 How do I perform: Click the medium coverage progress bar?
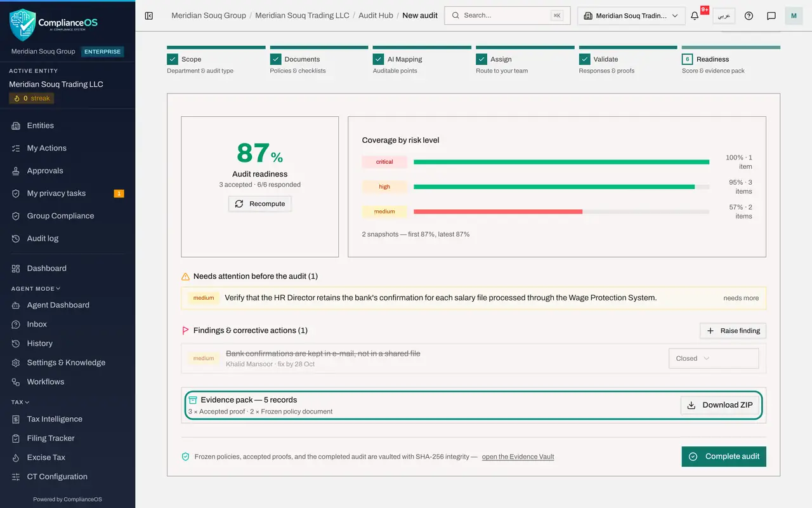point(561,211)
